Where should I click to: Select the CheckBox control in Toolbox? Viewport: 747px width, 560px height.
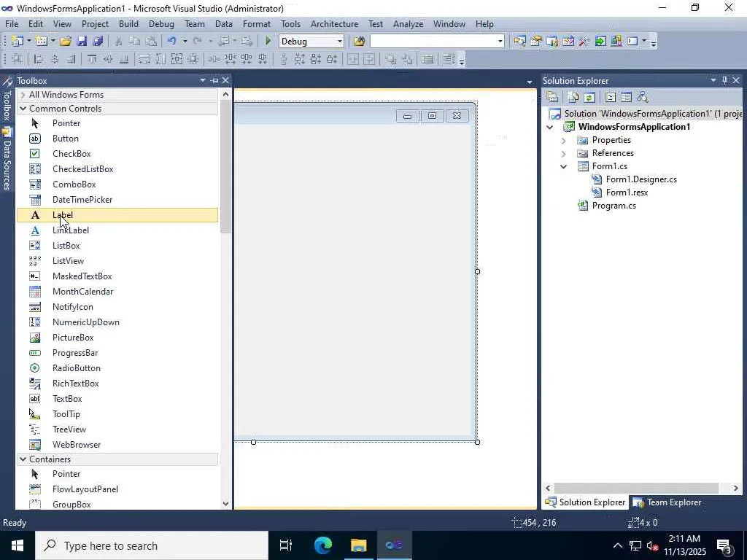pyautogui.click(x=117, y=154)
